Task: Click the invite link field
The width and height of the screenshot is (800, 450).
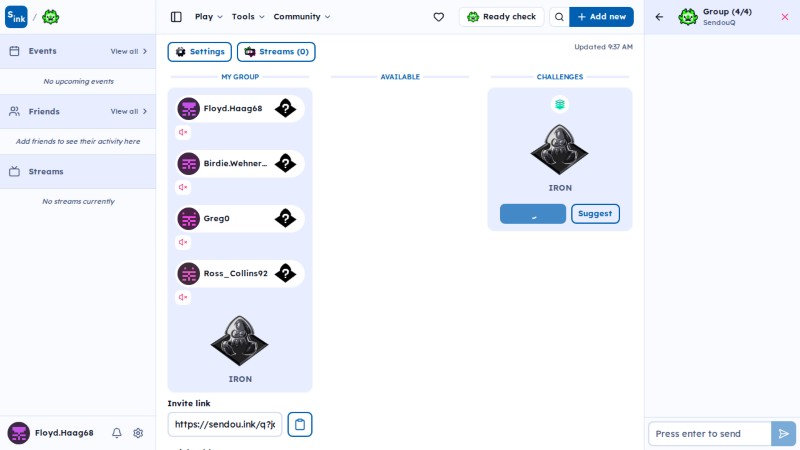Action: (x=225, y=424)
